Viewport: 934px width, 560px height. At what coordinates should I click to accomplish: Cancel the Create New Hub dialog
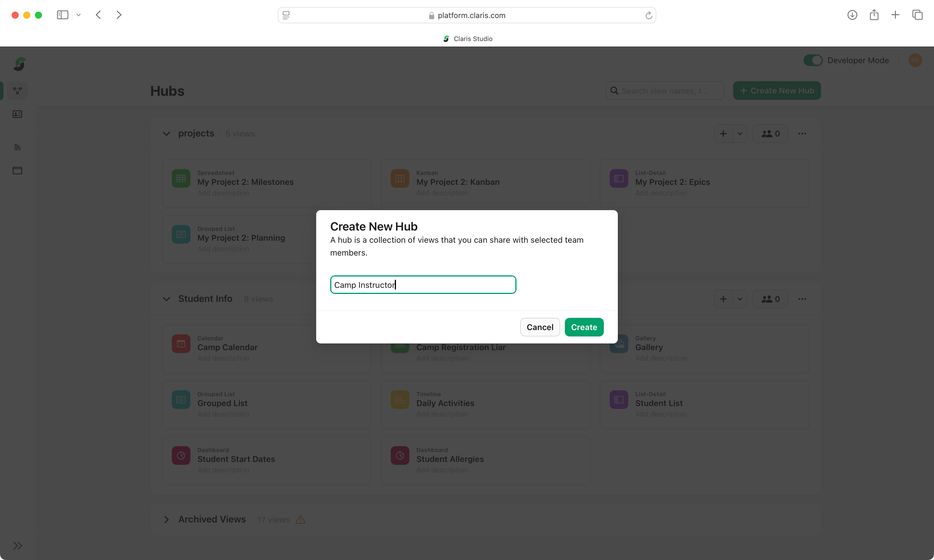coord(540,327)
